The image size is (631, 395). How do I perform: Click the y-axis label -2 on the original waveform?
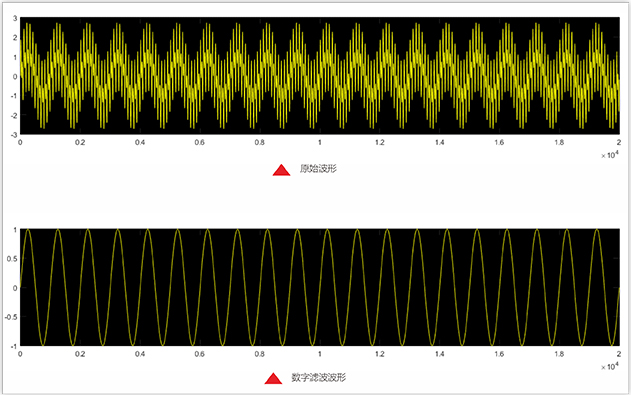tap(13, 115)
